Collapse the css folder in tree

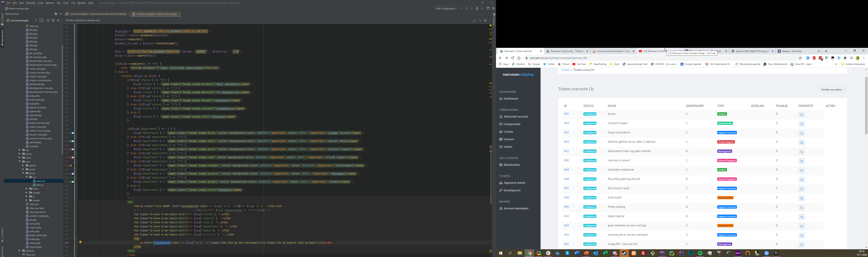[27, 177]
